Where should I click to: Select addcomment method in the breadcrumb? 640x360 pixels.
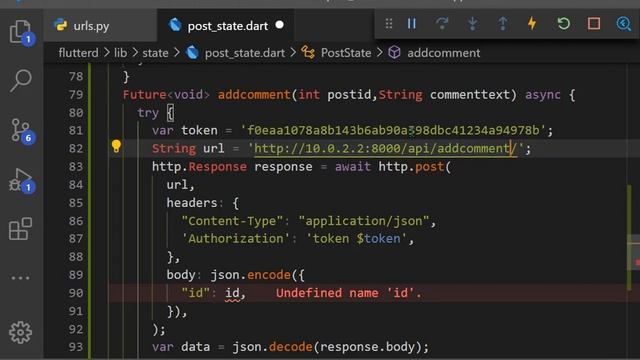443,53
